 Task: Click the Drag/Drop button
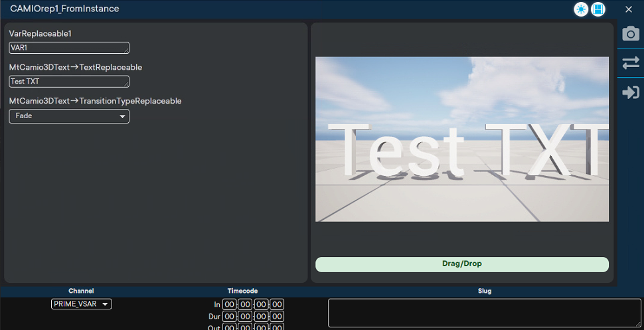[461, 264]
